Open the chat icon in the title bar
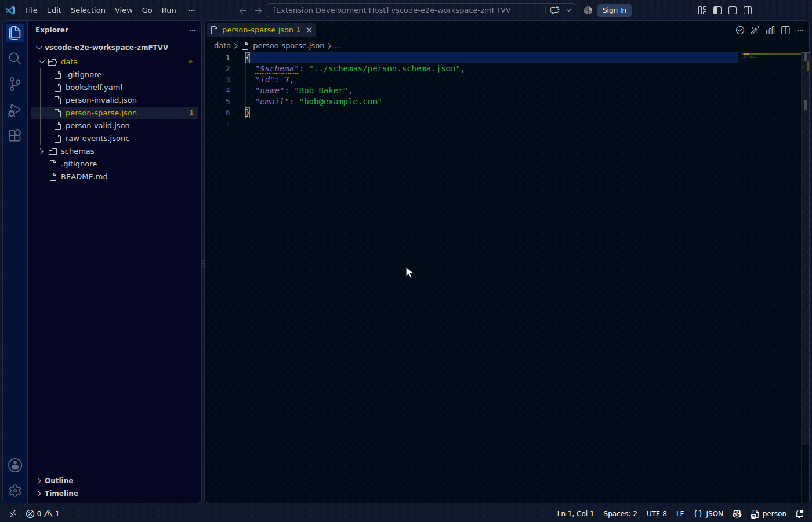Screen dimensions: 812x522 554,10
